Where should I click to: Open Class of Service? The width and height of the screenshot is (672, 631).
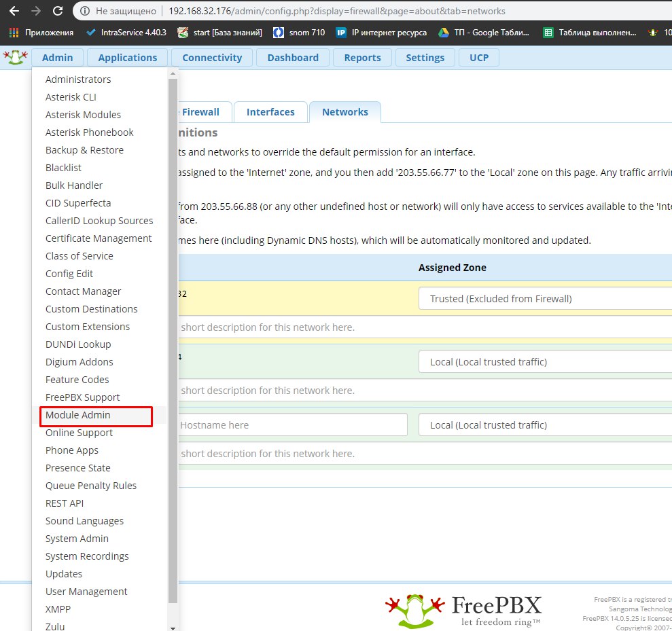click(79, 256)
